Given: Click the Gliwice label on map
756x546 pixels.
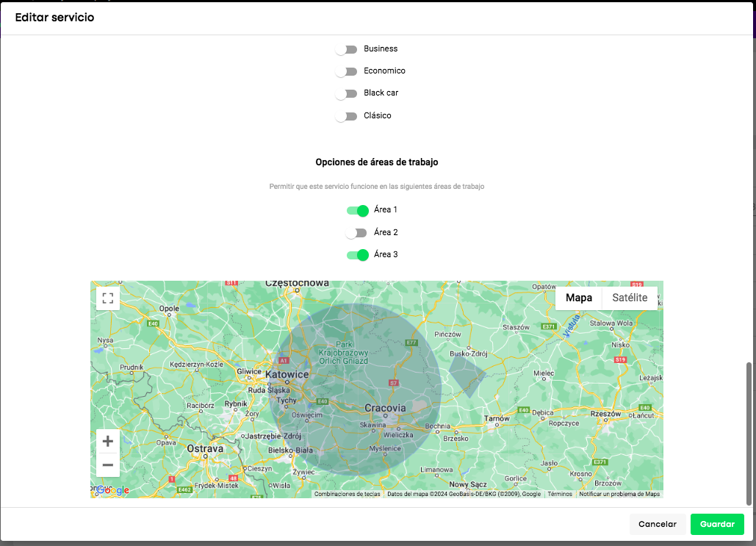Looking at the screenshot, I should (249, 371).
